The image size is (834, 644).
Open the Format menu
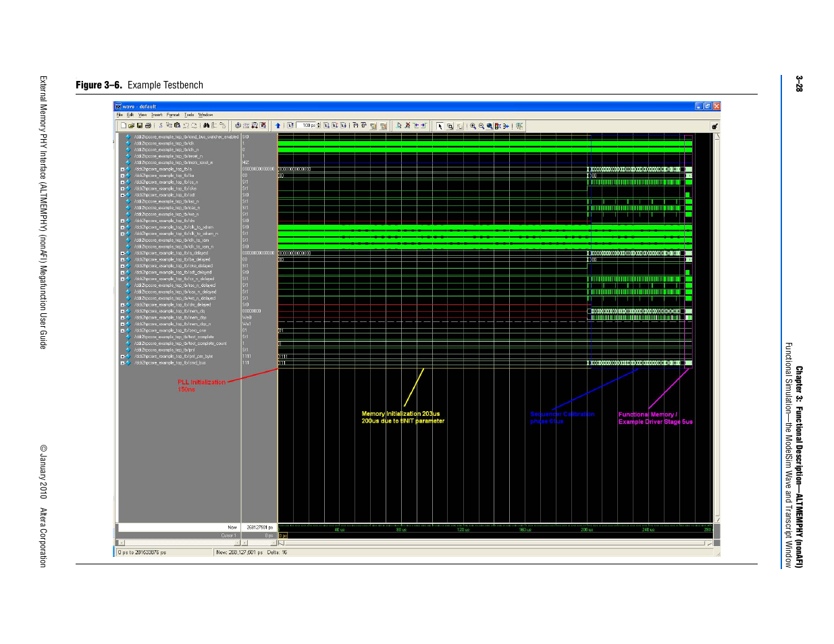[x=173, y=114]
